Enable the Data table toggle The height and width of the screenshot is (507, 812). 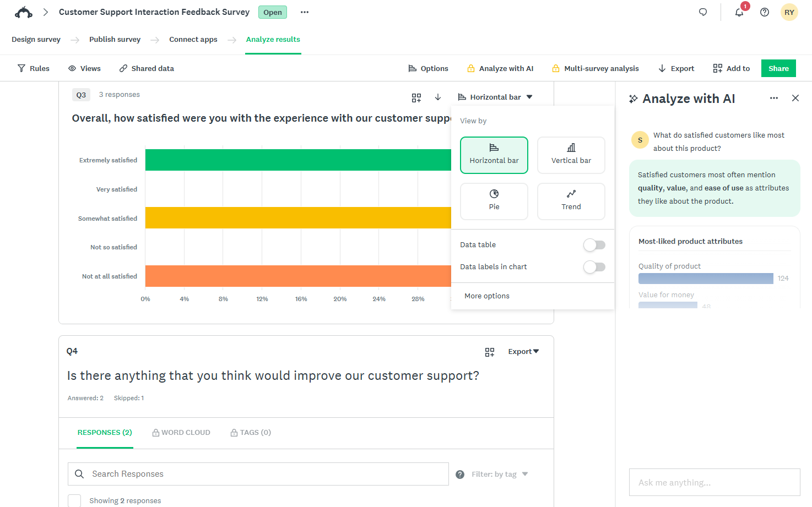(594, 245)
